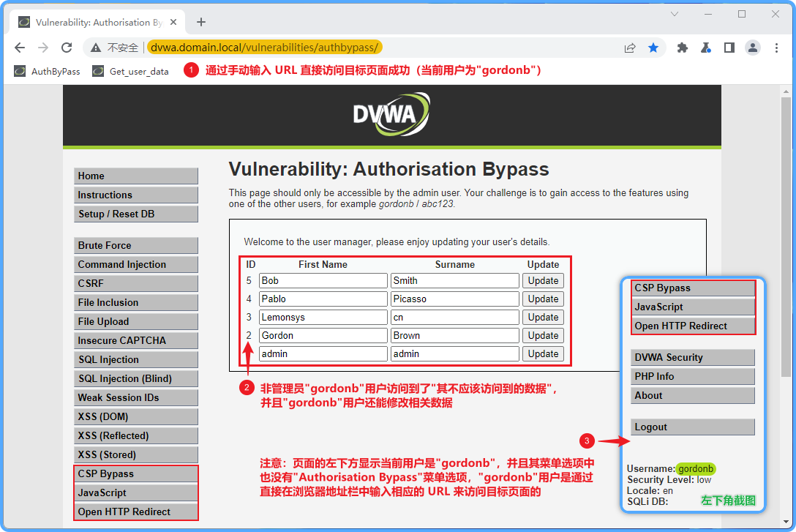Click the "First Name" column header

[323, 264]
